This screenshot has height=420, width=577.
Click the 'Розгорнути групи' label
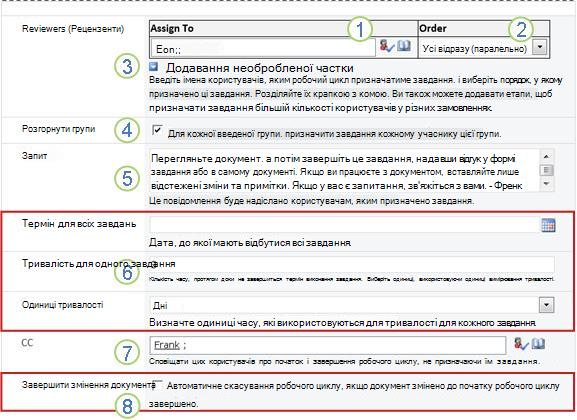tap(59, 129)
